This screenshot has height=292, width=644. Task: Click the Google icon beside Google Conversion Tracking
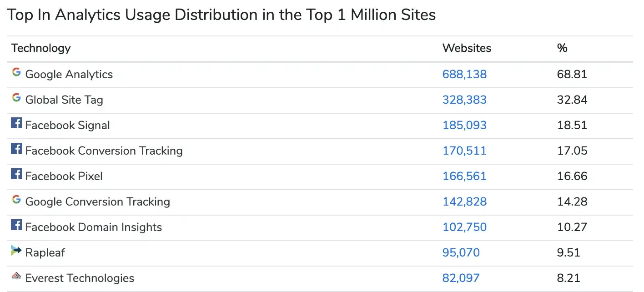tap(16, 199)
